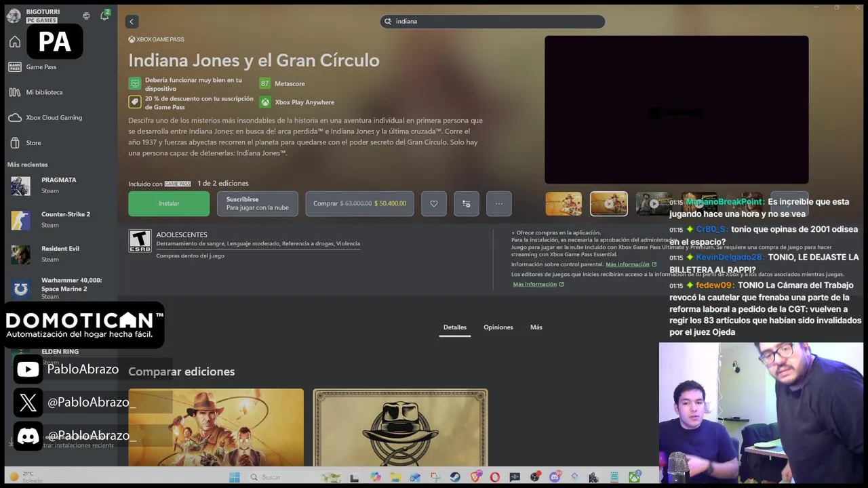Open the notifications bell

[x=104, y=16]
